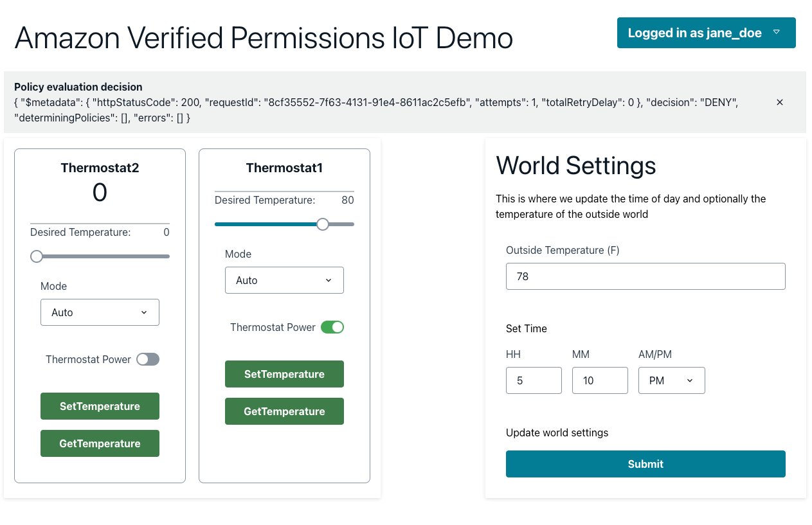Focus the Outside Temperature input field

click(645, 276)
